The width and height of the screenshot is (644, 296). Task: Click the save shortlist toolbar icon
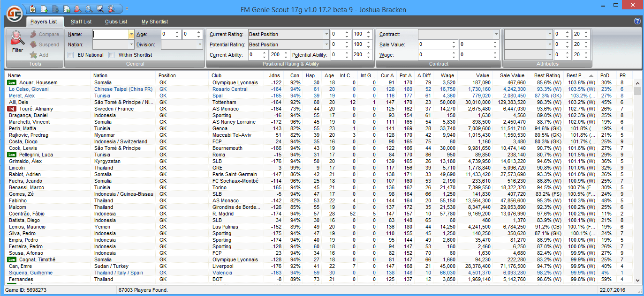pyautogui.click(x=67, y=9)
